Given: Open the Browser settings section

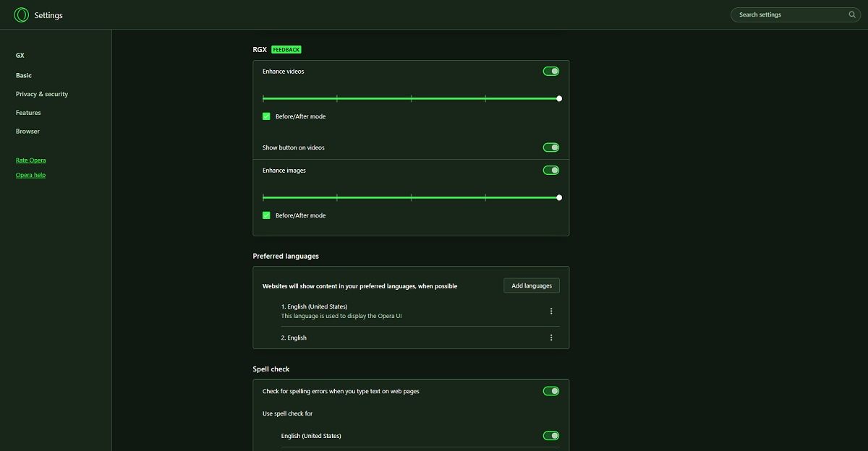Looking at the screenshot, I should tap(27, 131).
